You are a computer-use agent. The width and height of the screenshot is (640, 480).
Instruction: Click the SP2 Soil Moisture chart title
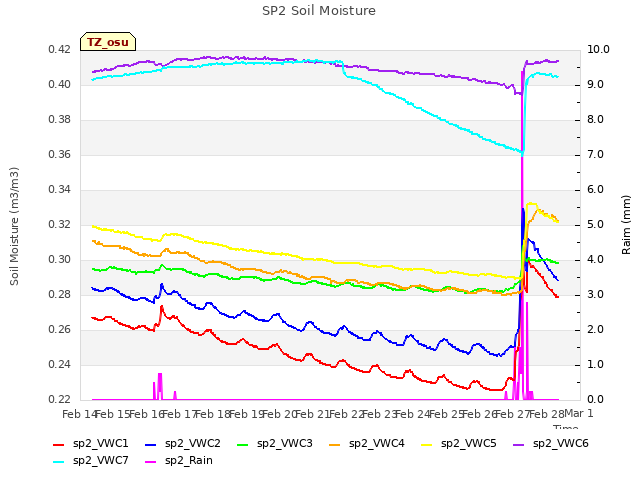(319, 11)
